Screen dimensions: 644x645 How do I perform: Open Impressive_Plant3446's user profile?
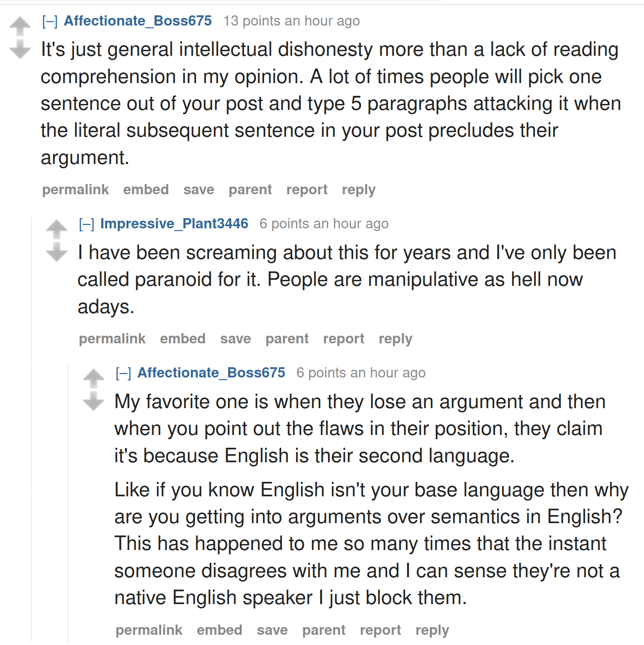coord(174,224)
